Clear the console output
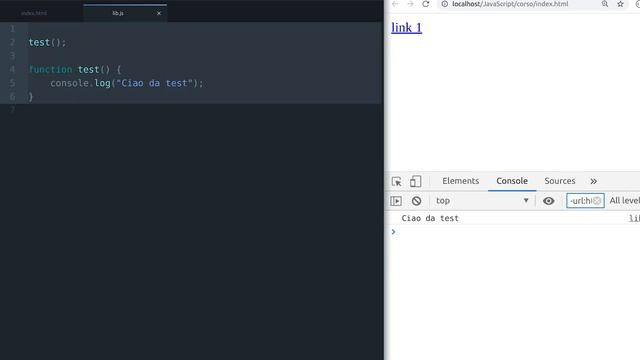 click(416, 201)
